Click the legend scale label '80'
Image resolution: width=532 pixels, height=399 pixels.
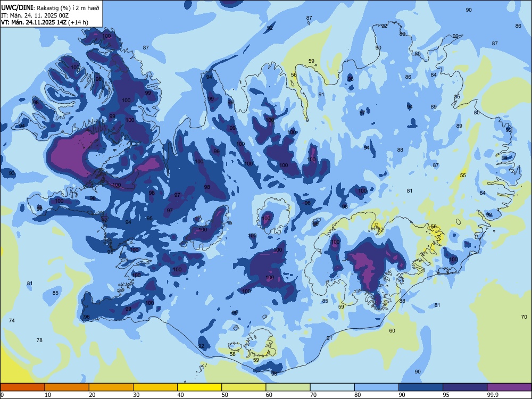point(358,395)
